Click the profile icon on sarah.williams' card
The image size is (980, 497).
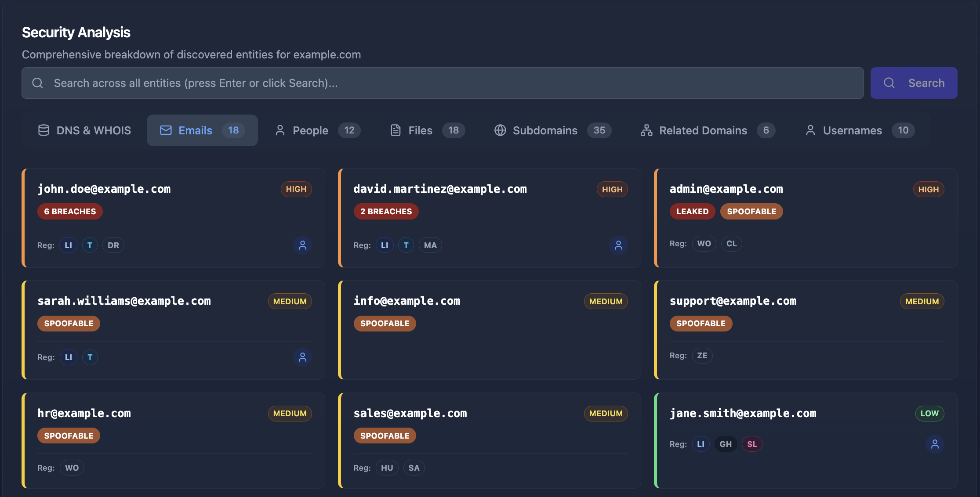point(302,357)
